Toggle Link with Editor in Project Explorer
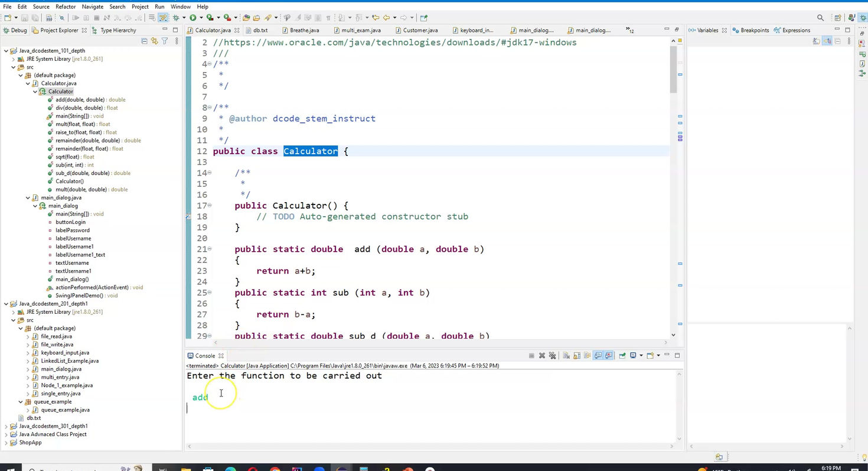 (x=155, y=41)
